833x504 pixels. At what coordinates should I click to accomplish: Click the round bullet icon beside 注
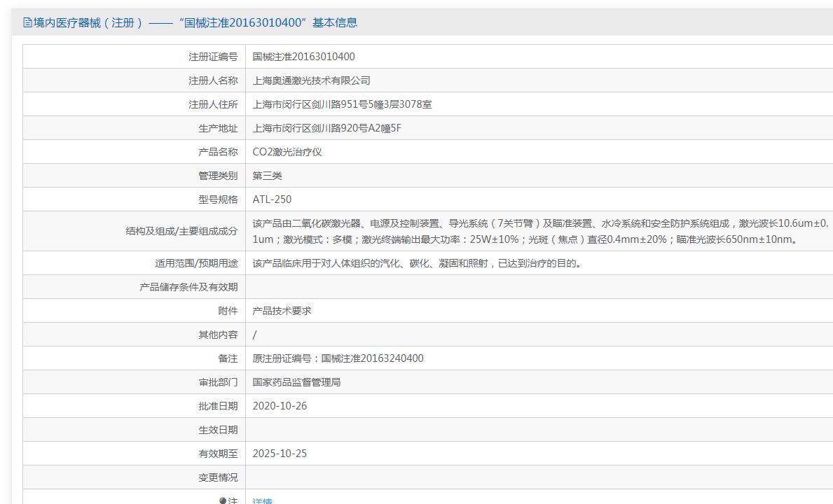(x=223, y=500)
